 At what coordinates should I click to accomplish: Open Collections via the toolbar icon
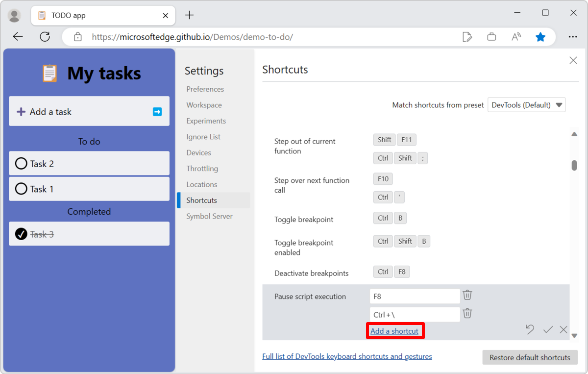point(491,36)
